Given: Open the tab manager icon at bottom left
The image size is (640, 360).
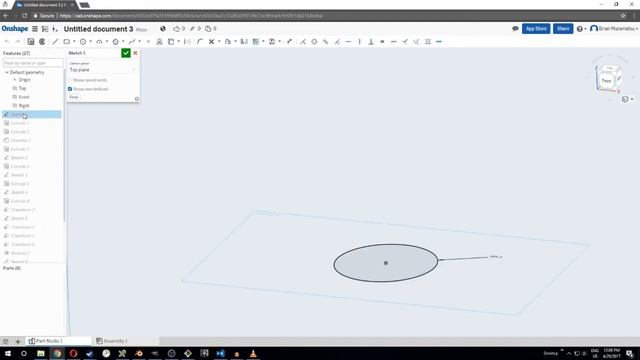Looking at the screenshot, I should click(6, 341).
